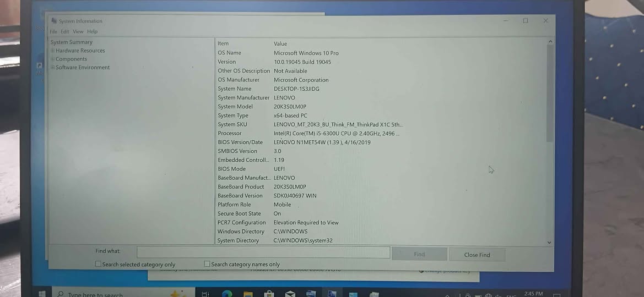Open the Windows Start menu
Image resolution: width=644 pixels, height=297 pixels.
point(41,294)
